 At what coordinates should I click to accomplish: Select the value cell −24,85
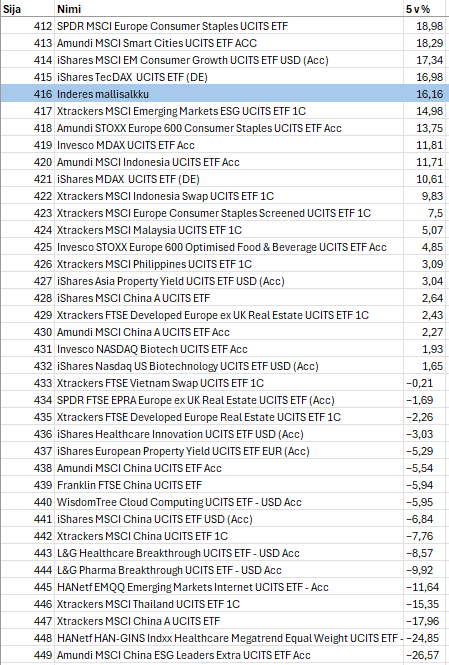(x=424, y=638)
